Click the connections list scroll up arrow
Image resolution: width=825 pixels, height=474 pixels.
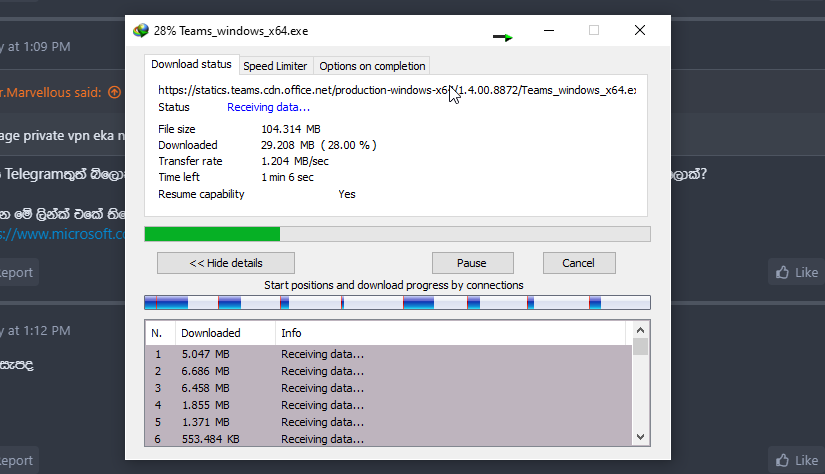click(640, 330)
